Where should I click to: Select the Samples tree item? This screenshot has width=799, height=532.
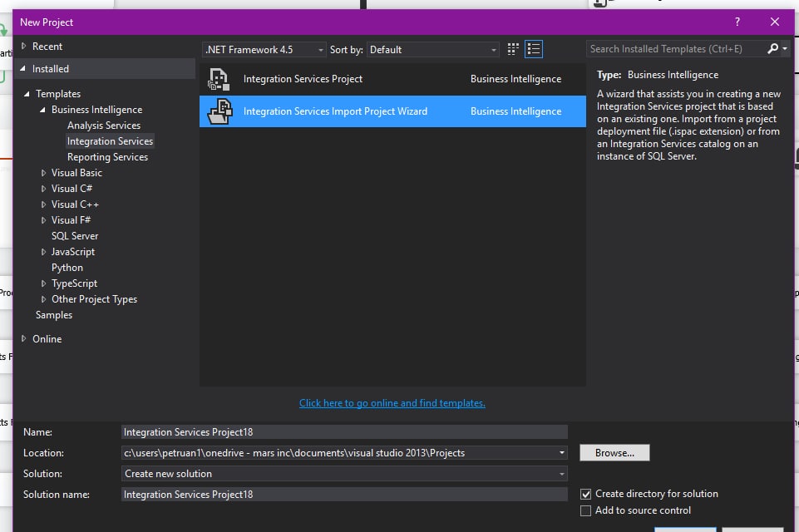pos(54,315)
